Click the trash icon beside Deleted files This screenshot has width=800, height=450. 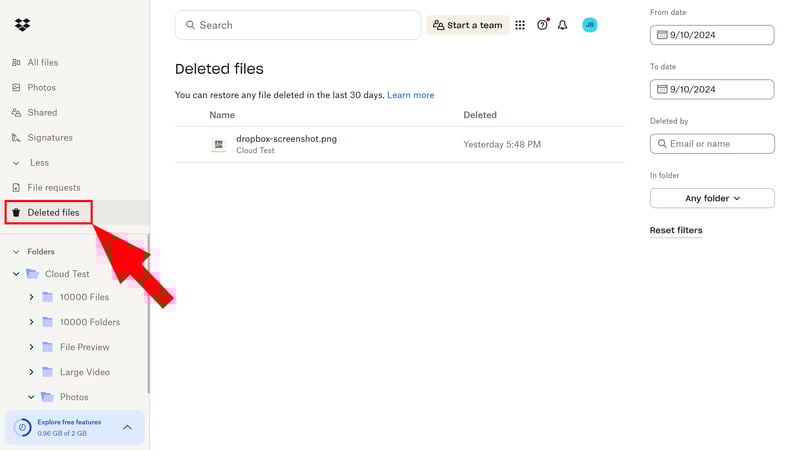pos(16,212)
